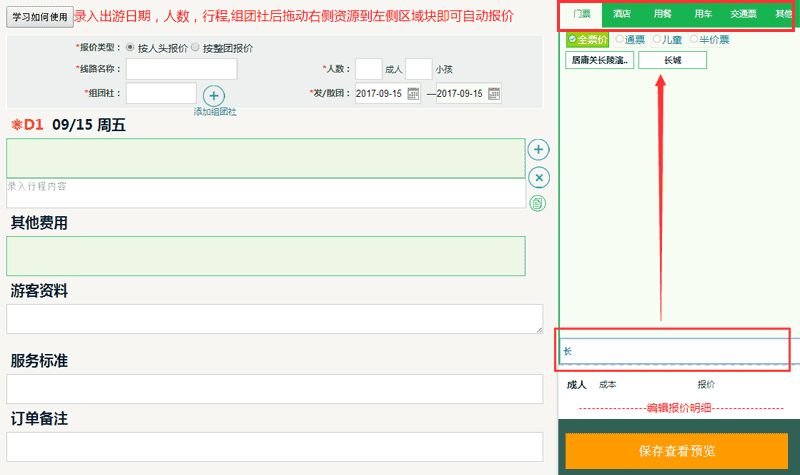Select 按人头报价 radio button
This screenshot has height=475, width=800.
point(130,47)
